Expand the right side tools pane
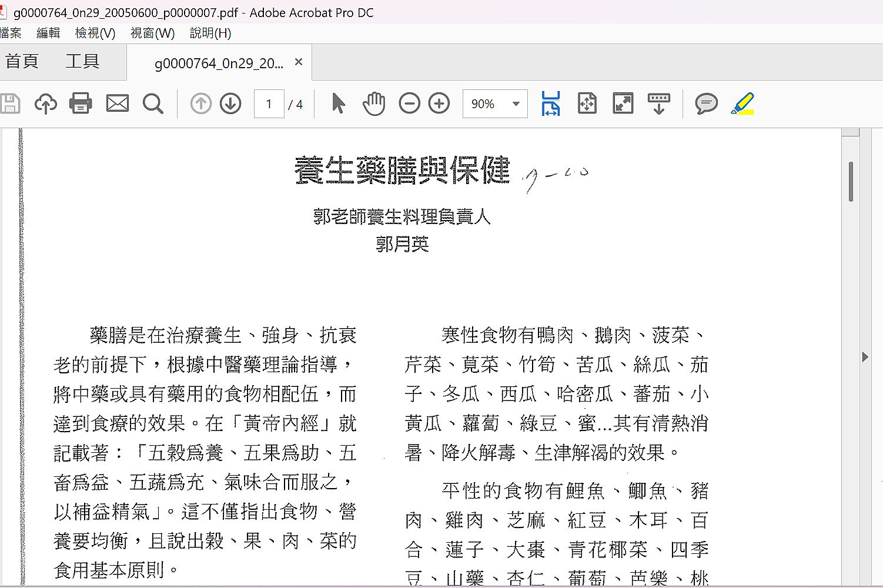Screen dimensions: 883x588 [865, 357]
